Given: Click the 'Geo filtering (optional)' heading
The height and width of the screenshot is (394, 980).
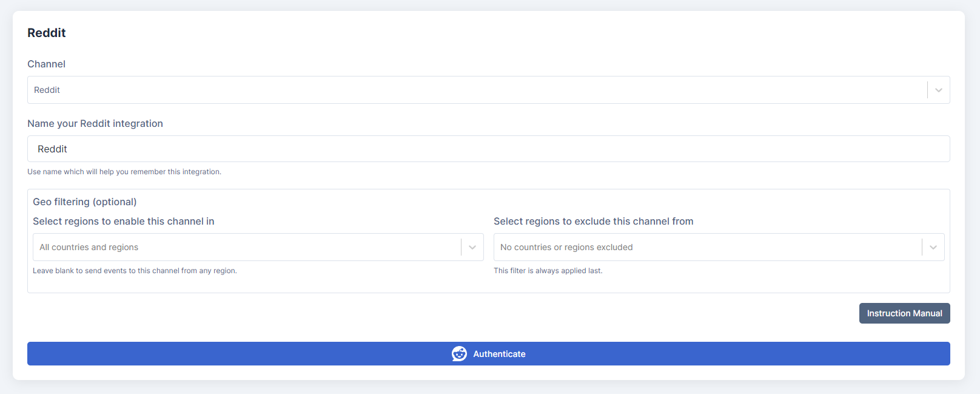Looking at the screenshot, I should pyautogui.click(x=85, y=202).
